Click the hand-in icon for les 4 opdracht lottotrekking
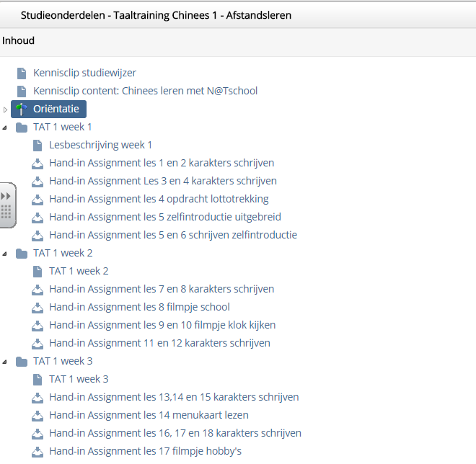Screen dimensions: 476x464 tap(38, 200)
